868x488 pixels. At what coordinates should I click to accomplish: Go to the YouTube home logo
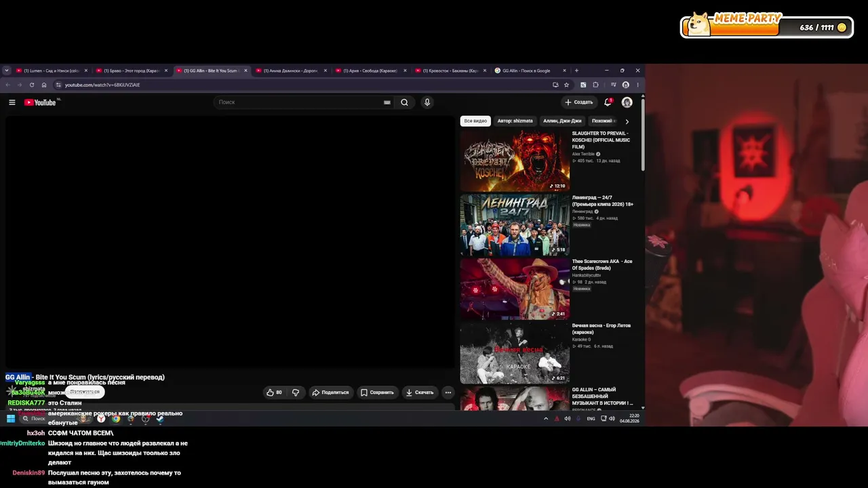tap(40, 102)
